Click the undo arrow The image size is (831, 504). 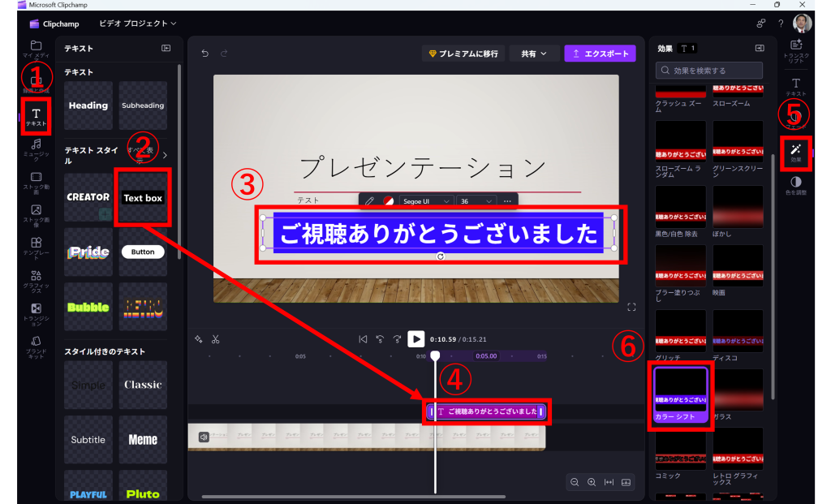pos(205,53)
